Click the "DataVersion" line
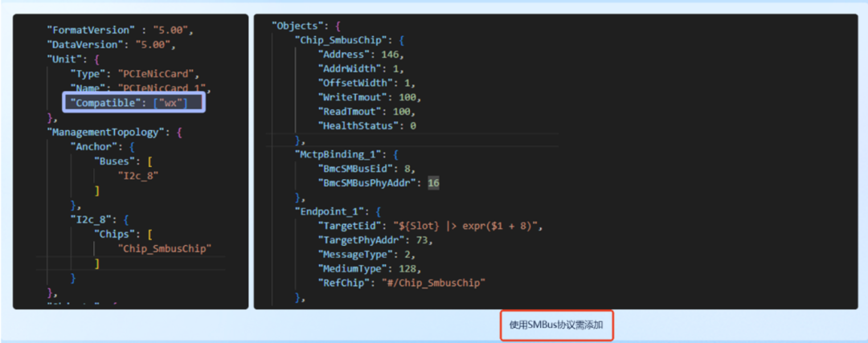This screenshot has width=868, height=343. pyautogui.click(x=111, y=44)
